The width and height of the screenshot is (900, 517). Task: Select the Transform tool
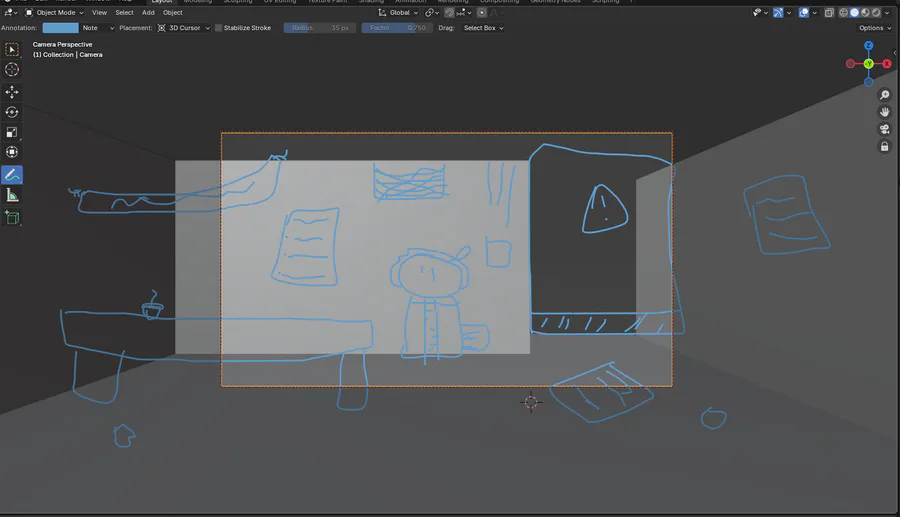tap(11, 152)
